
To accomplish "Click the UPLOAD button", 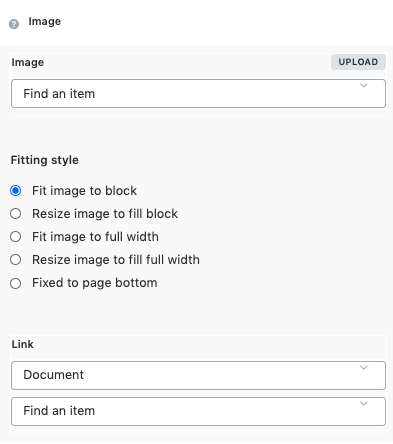I will pyautogui.click(x=358, y=62).
